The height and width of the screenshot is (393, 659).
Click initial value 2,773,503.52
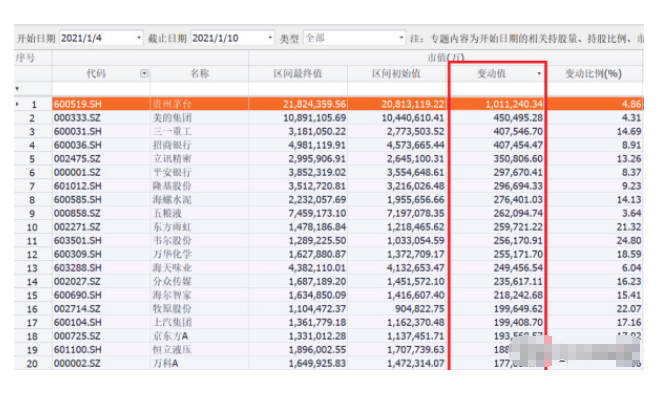[x=416, y=131]
